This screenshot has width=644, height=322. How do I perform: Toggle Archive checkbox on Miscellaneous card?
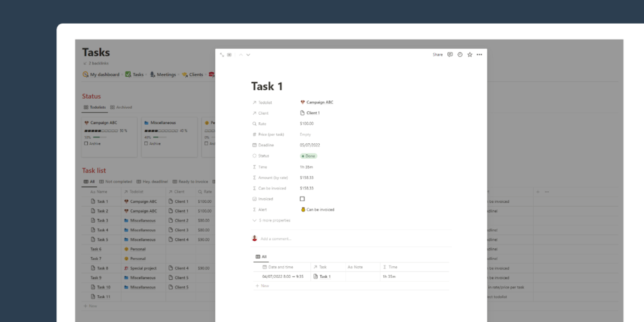tap(146, 143)
